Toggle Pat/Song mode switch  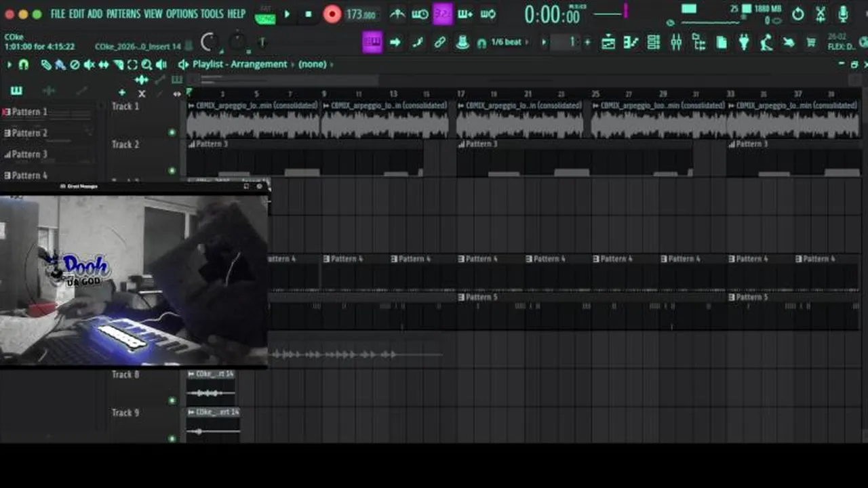[265, 15]
